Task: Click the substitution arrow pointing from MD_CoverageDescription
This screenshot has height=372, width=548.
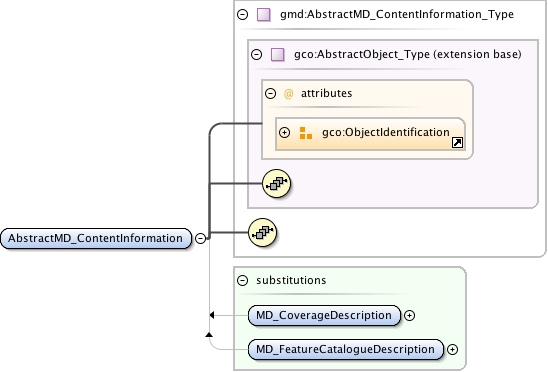Action: coord(211,315)
